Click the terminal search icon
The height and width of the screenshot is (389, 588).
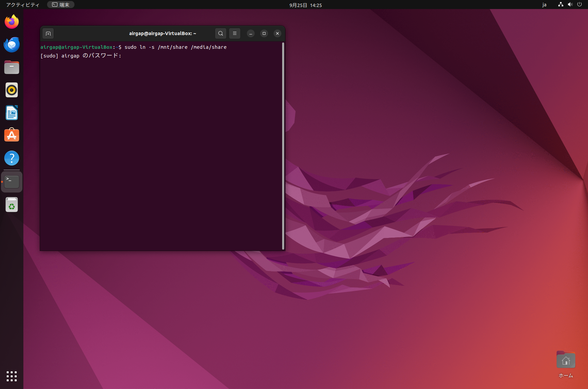click(220, 33)
